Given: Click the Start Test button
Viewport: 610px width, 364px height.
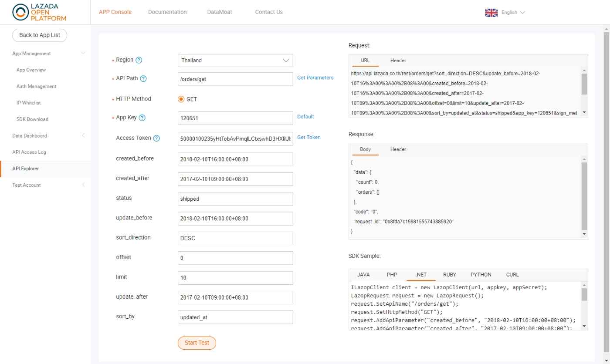Looking at the screenshot, I should [x=197, y=343].
